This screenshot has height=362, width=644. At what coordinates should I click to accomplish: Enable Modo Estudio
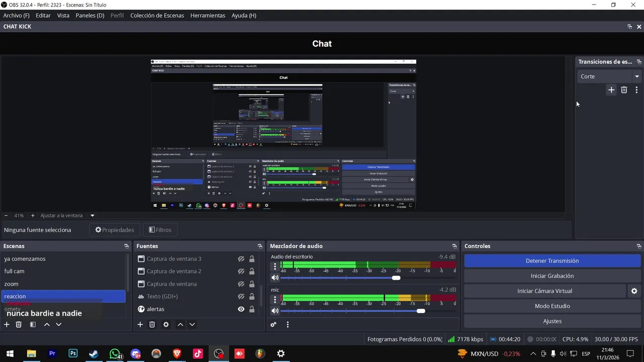552,306
